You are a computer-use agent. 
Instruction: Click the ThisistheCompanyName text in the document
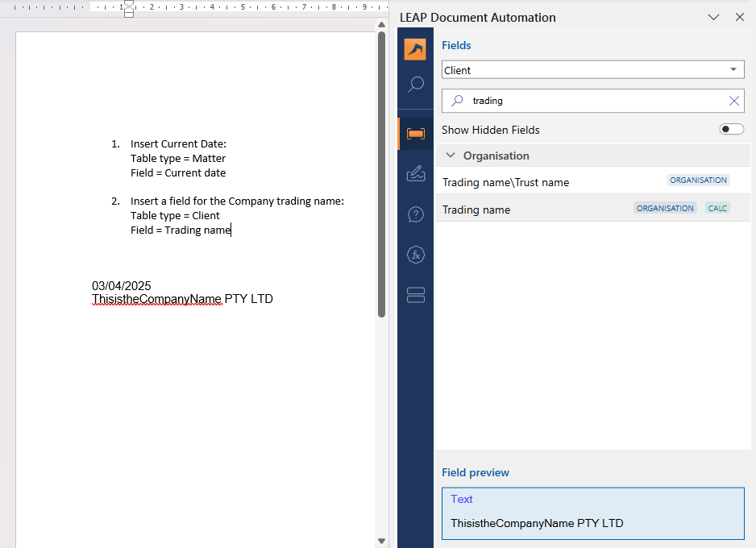coord(156,299)
